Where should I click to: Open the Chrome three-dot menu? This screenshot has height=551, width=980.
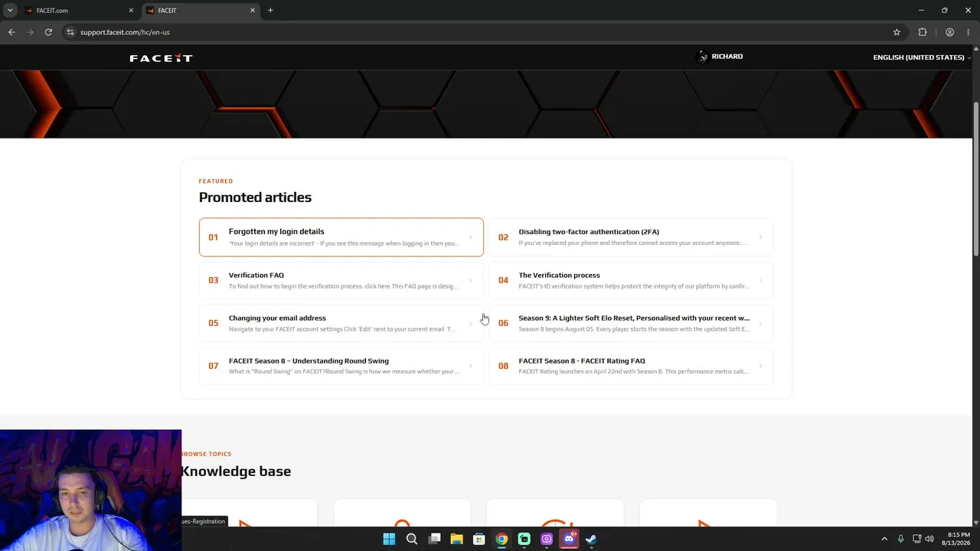coord(969,32)
